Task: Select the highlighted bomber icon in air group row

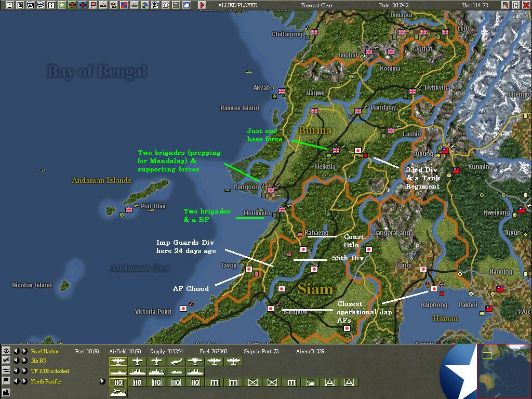Action: pyautogui.click(x=118, y=362)
